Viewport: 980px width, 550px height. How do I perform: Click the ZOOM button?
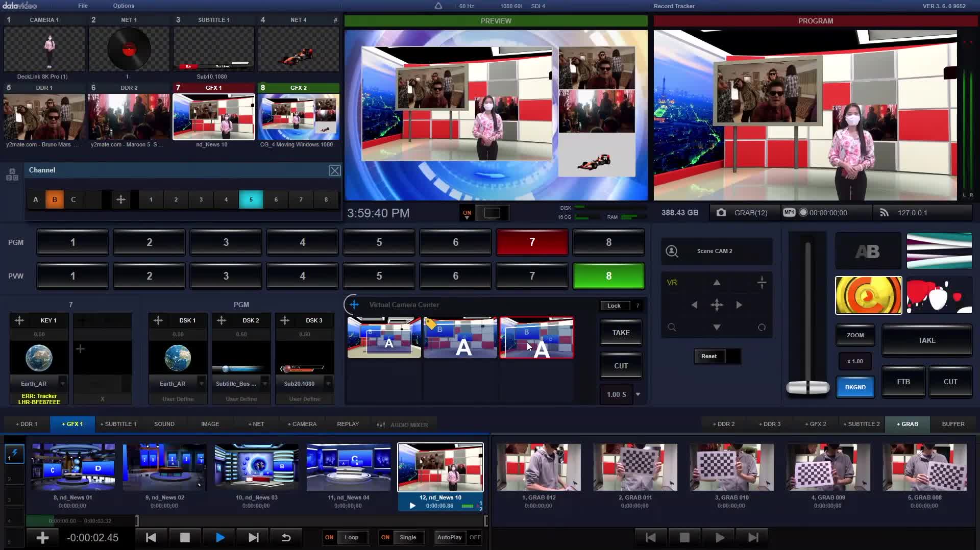point(855,335)
